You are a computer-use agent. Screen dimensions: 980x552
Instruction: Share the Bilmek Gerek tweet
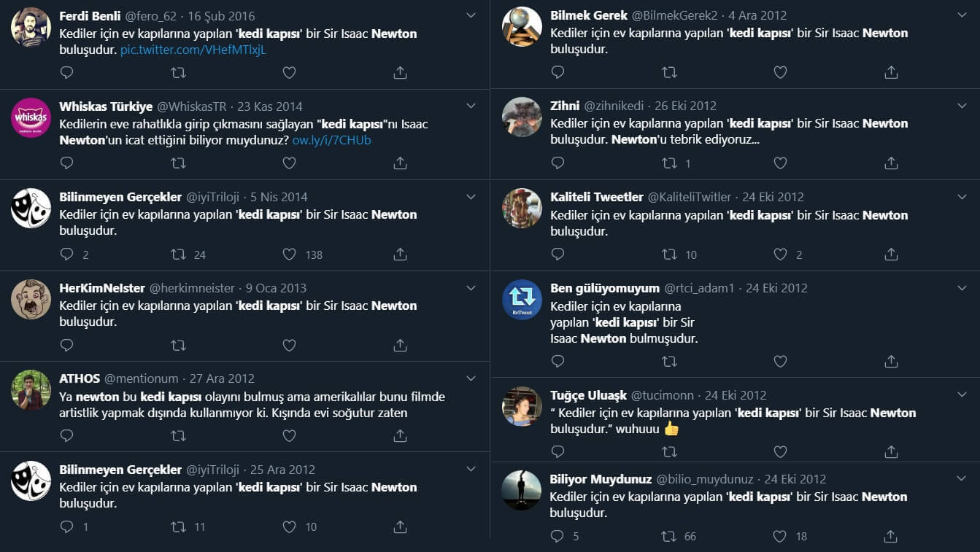point(891,73)
